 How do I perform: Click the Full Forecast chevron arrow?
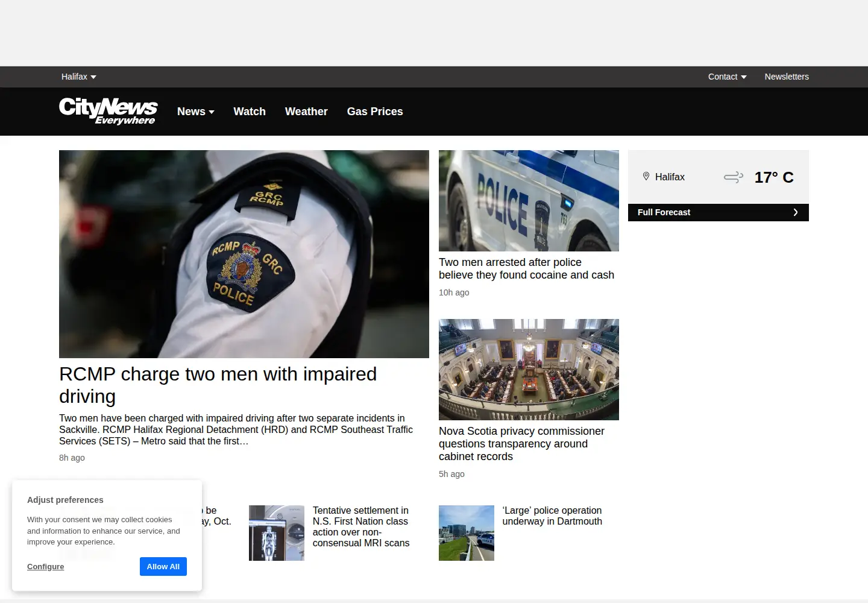point(796,212)
